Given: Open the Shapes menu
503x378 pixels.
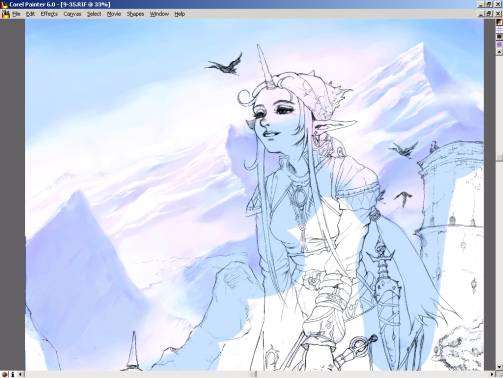Looking at the screenshot, I should (135, 14).
